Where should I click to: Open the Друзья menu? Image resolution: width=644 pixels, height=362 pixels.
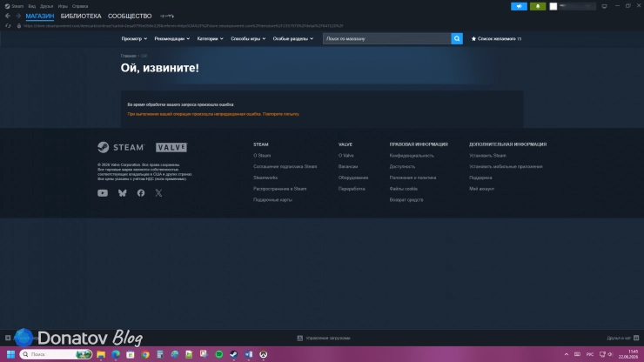(x=46, y=6)
